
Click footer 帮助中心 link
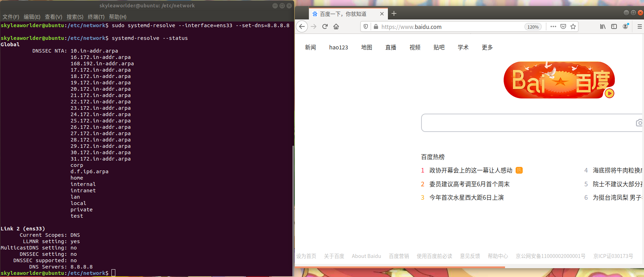tap(498, 256)
